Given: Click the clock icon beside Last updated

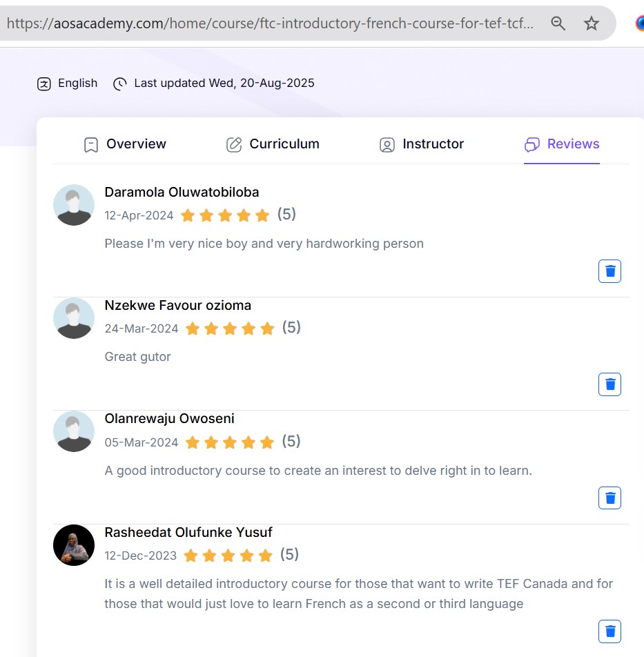Looking at the screenshot, I should click(x=120, y=84).
